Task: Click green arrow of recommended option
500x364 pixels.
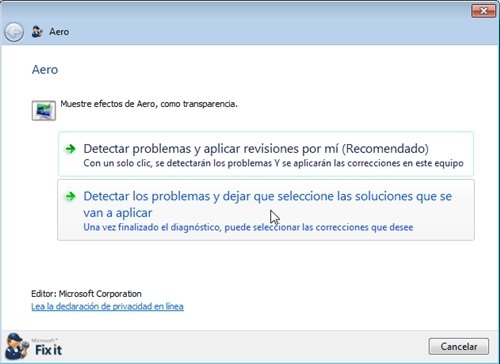Action: pos(70,149)
